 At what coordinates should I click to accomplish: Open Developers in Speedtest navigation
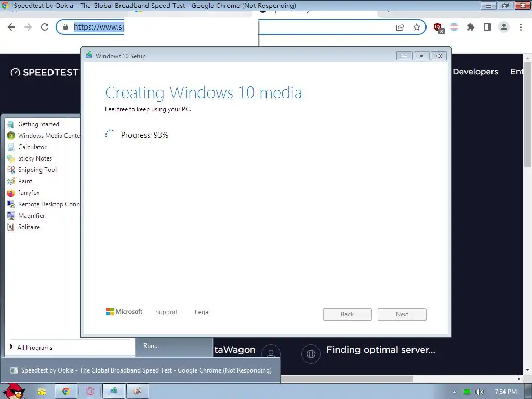[x=475, y=72]
